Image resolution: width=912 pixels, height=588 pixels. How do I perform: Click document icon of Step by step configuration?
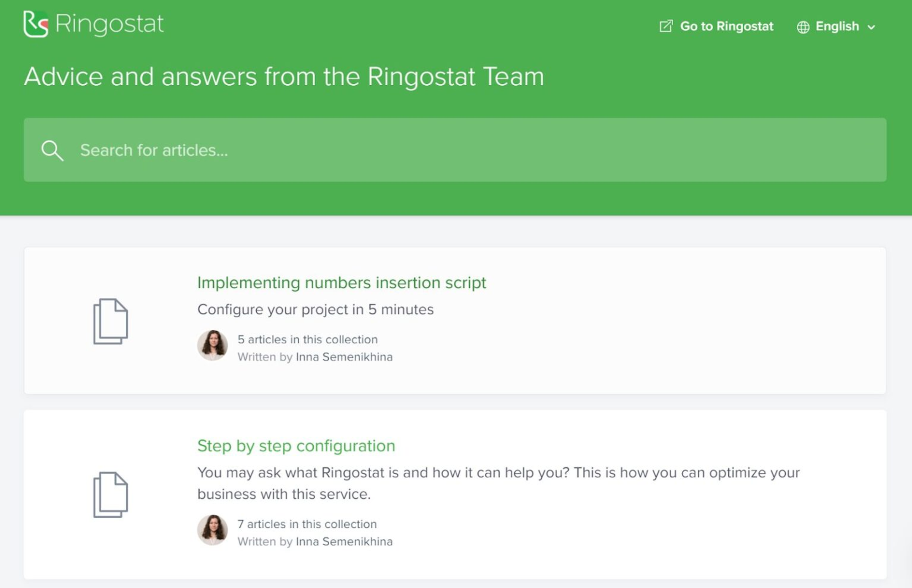(110, 495)
